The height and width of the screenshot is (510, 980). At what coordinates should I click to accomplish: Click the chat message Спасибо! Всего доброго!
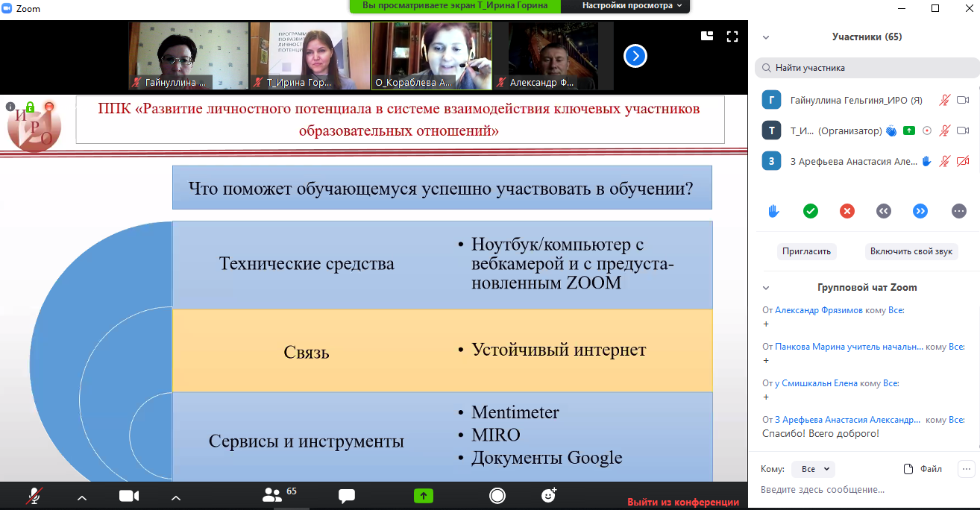click(x=820, y=434)
